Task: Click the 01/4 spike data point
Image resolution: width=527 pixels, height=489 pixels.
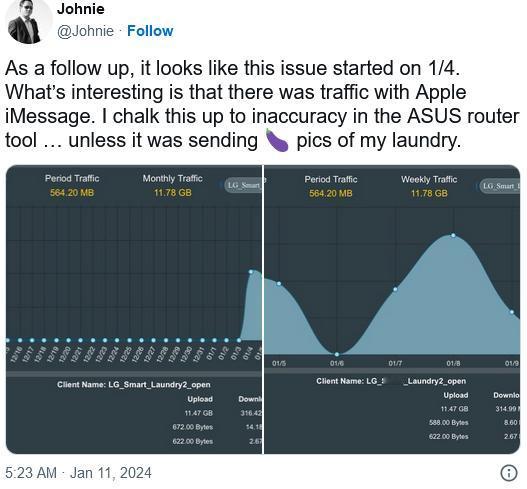Action: point(251,272)
